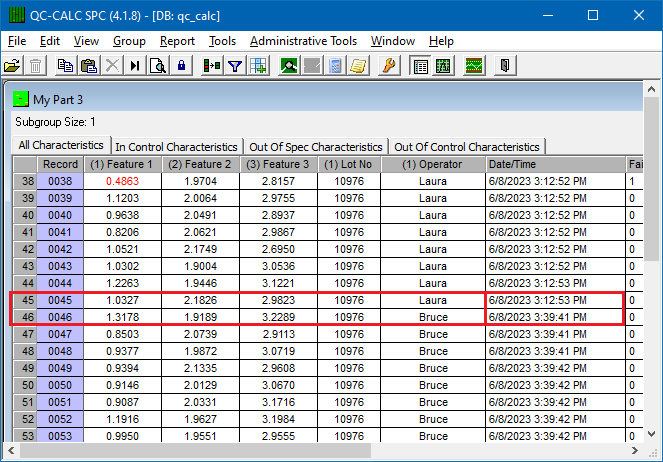Click the horizontal scrollbar left arrow

coord(11,451)
